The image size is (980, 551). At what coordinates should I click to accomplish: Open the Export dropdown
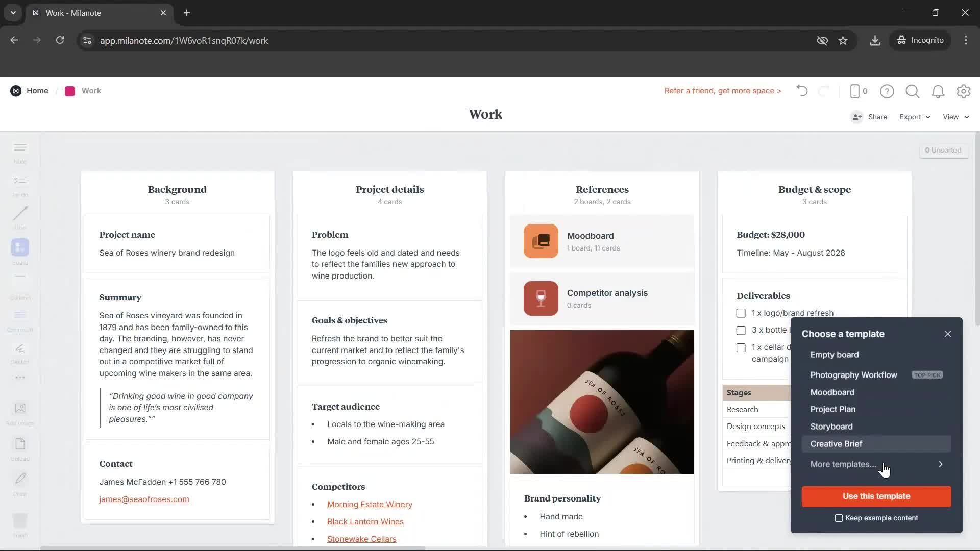pyautogui.click(x=914, y=117)
